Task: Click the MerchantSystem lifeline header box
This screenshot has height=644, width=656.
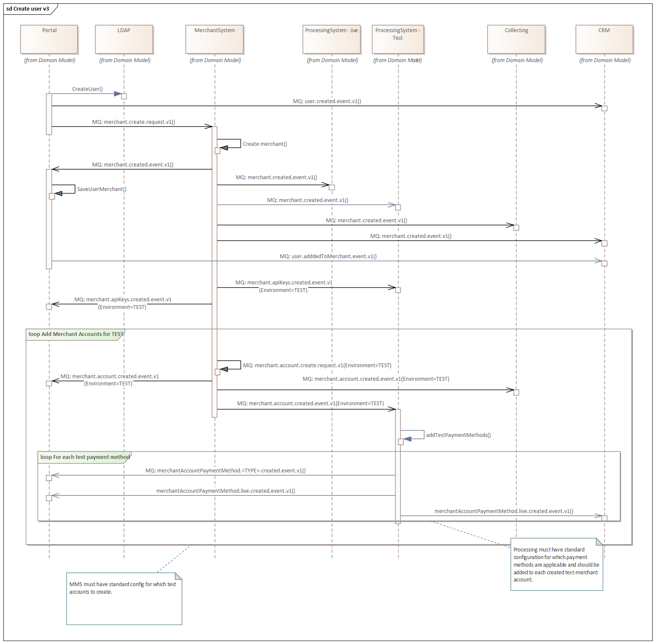Action: pos(214,39)
